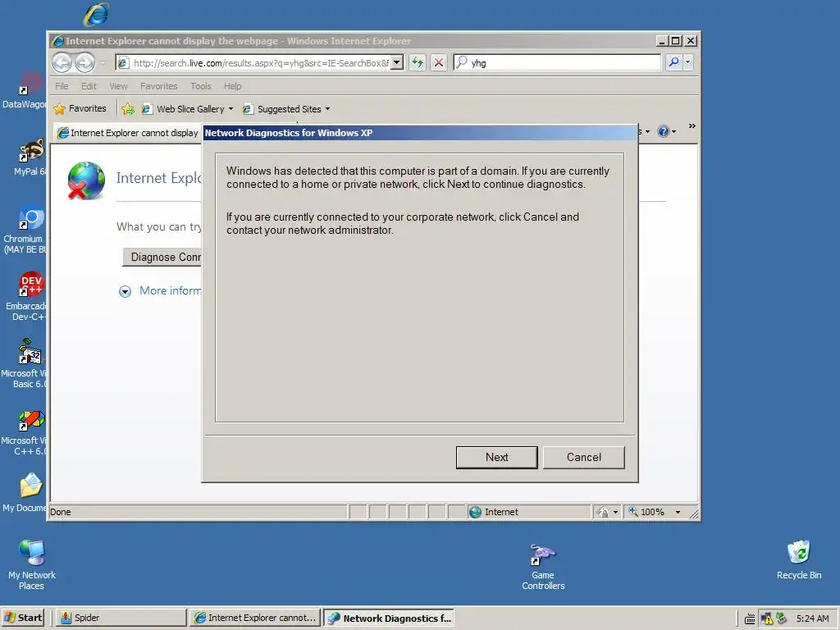This screenshot has height=630, width=840.
Task: Open the File menu
Action: point(62,86)
